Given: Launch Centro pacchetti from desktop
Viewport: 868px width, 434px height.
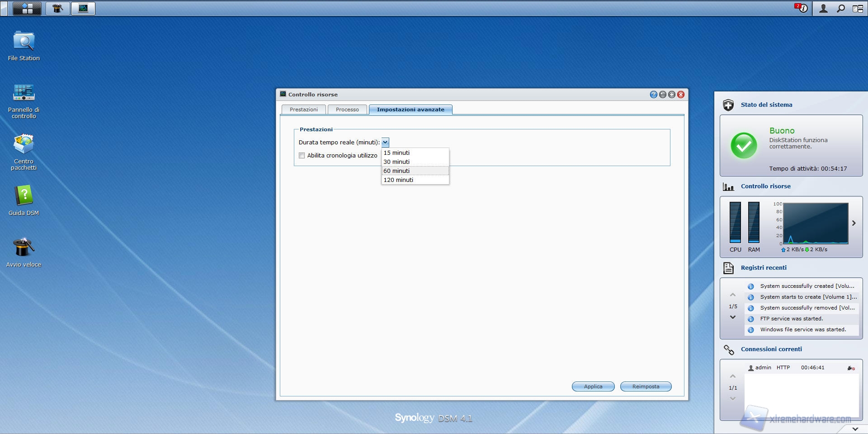Looking at the screenshot, I should click(24, 145).
